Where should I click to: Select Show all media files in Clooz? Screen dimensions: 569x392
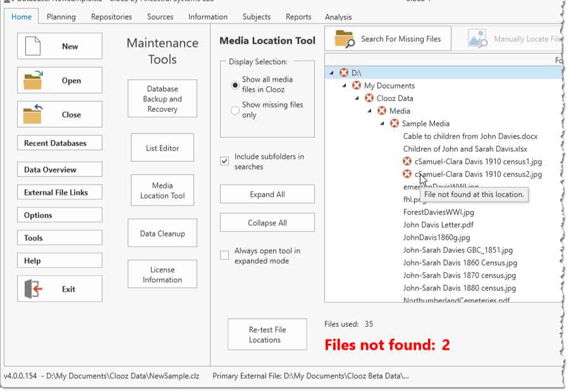click(235, 85)
